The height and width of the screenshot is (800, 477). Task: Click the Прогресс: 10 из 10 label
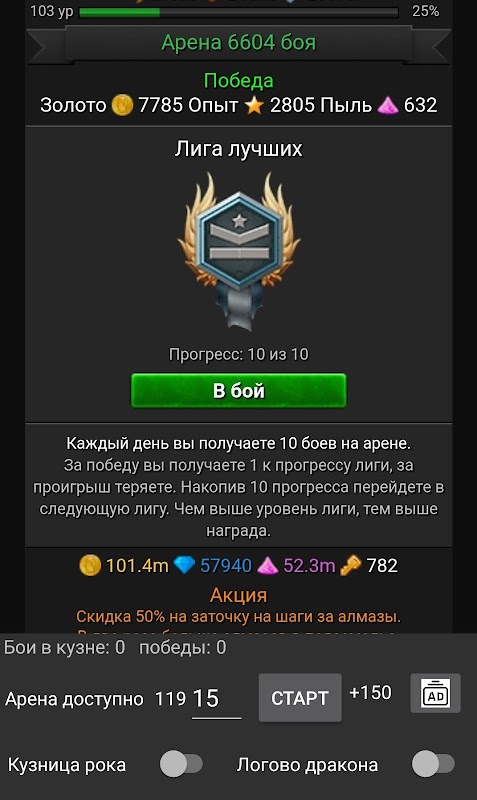tap(239, 354)
